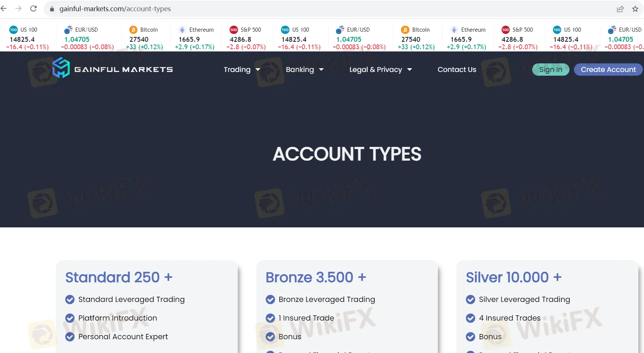Image resolution: width=644 pixels, height=353 pixels.
Task: Reload the page with the refresh icon
Action: (34, 9)
